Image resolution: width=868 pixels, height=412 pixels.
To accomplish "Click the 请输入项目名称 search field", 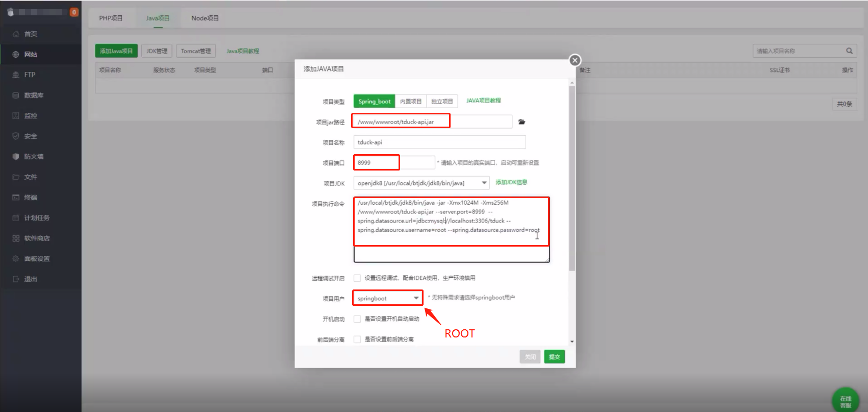I will pos(799,51).
